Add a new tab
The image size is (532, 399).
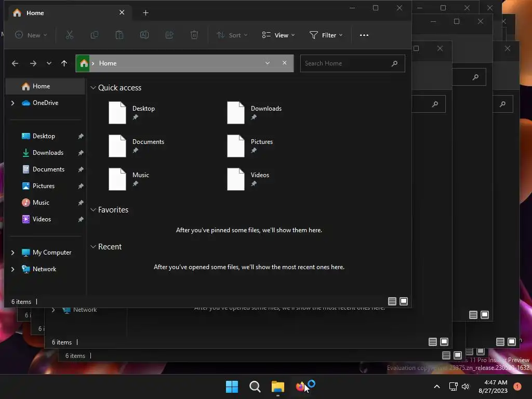point(145,13)
